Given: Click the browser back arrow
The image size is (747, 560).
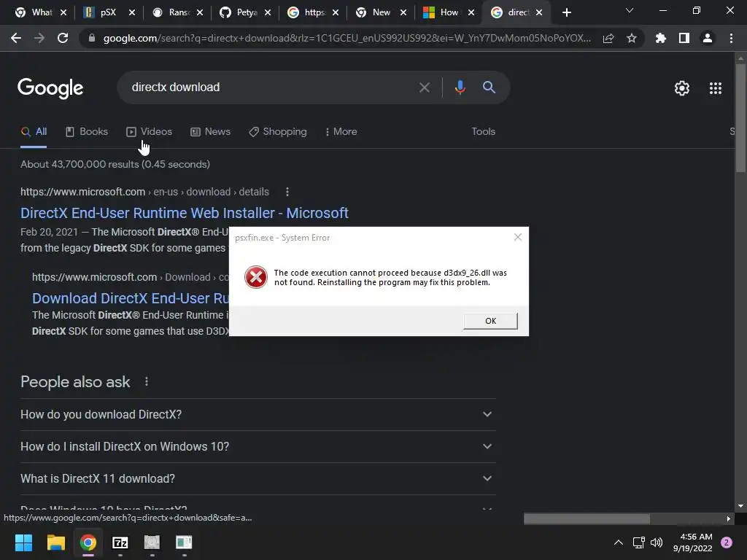Looking at the screenshot, I should point(16,38).
